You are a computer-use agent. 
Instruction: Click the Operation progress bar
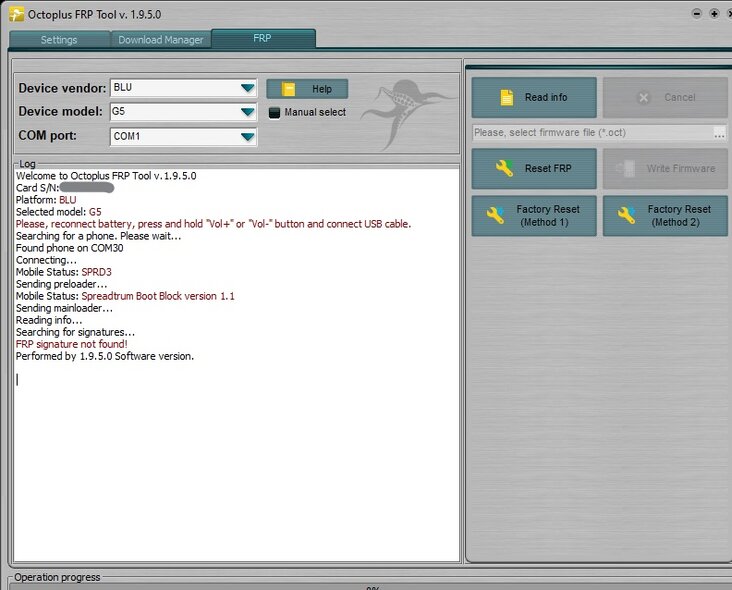point(371,587)
